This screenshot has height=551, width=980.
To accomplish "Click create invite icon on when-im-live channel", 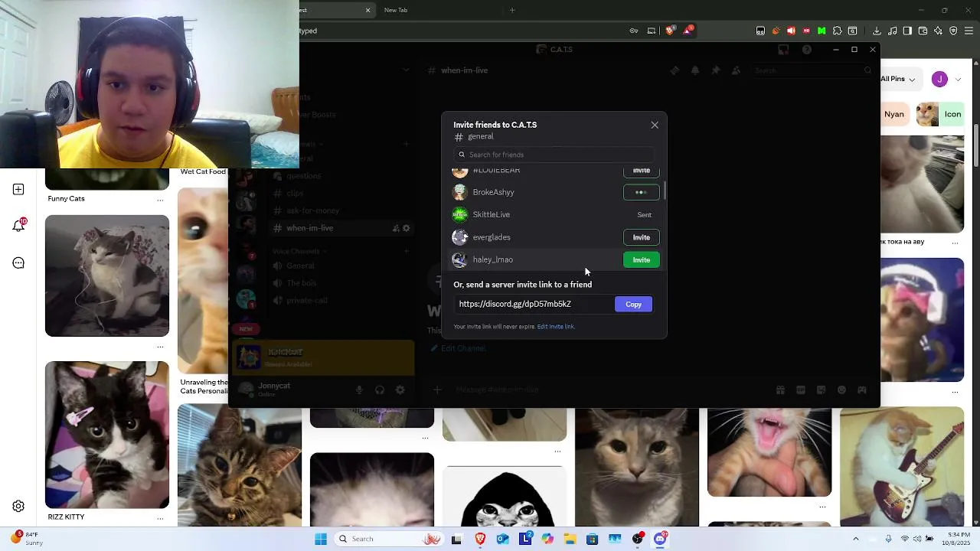I will tap(396, 228).
